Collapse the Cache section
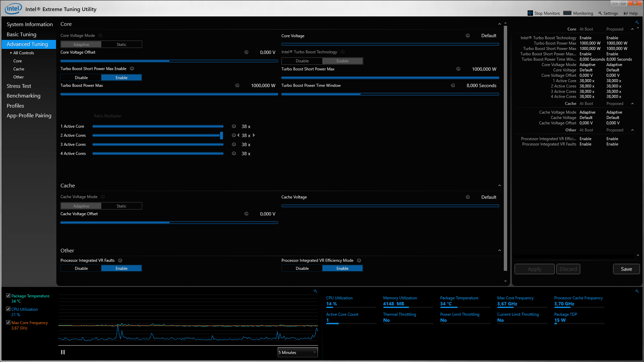The image size is (644, 362). coord(499,185)
